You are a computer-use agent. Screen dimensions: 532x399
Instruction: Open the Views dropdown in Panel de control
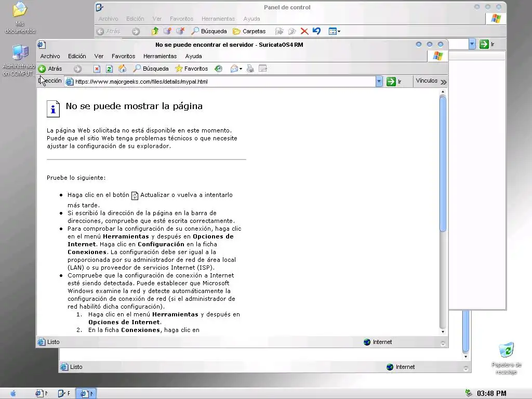[335, 32]
